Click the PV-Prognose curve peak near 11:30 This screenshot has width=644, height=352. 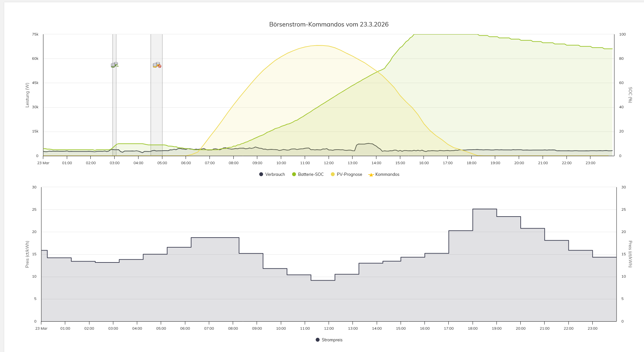319,45
